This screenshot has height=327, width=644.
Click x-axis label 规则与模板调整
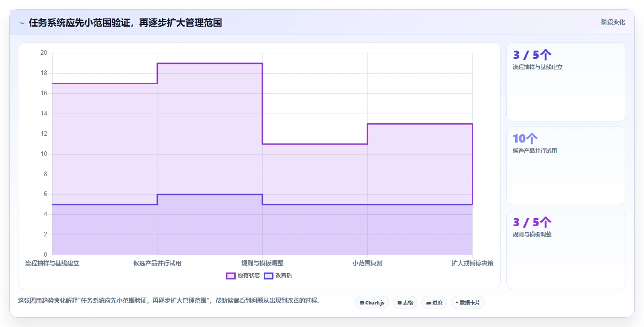click(x=262, y=264)
